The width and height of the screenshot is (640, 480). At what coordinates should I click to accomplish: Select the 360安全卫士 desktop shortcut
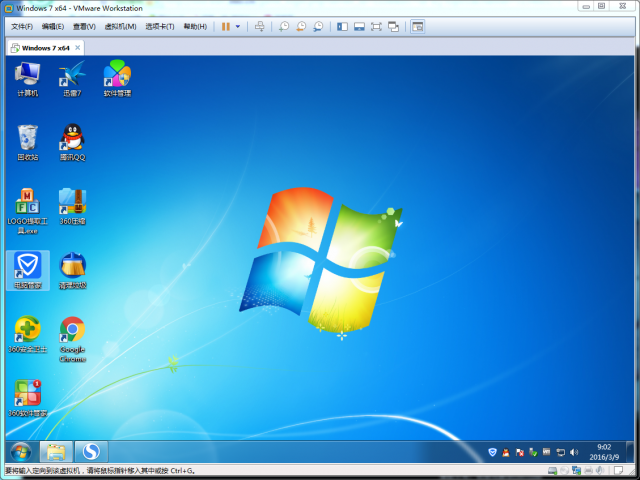point(27,335)
